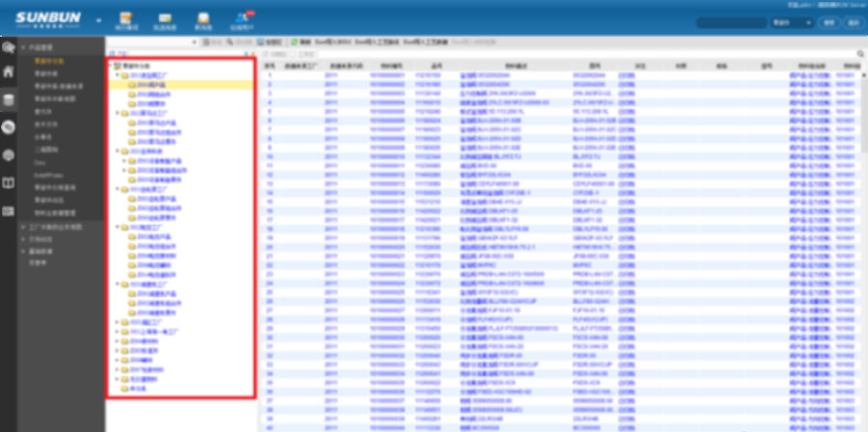Open the envelope message icon in the top bar

(x=165, y=18)
